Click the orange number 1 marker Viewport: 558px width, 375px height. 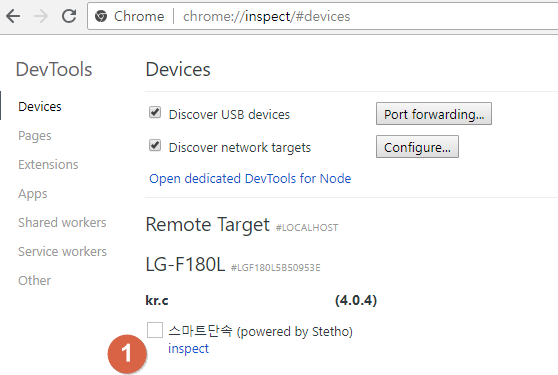point(127,354)
